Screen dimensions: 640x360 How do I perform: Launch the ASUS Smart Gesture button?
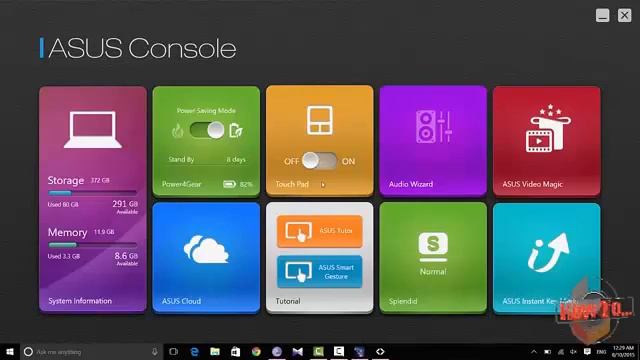pyautogui.click(x=320, y=272)
